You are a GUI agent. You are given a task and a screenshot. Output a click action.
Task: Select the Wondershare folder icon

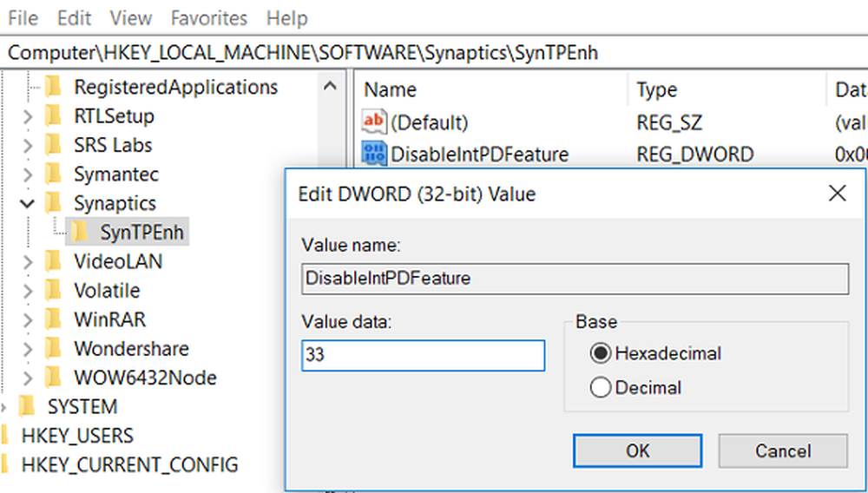[x=54, y=349]
